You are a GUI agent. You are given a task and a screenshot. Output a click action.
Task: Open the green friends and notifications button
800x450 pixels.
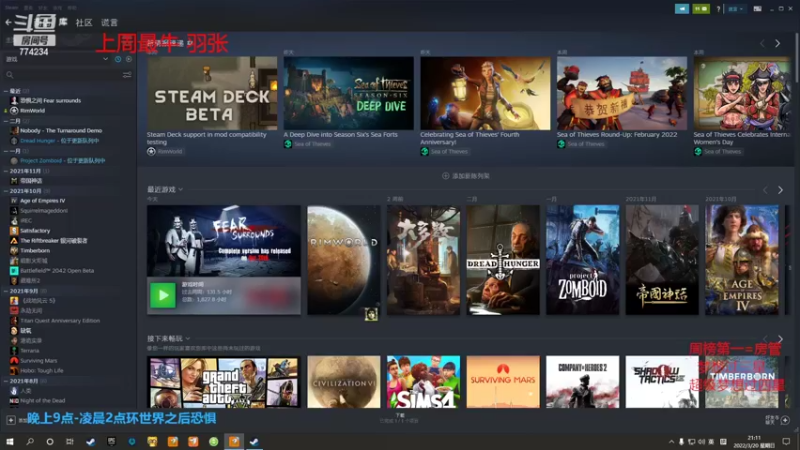[701, 9]
